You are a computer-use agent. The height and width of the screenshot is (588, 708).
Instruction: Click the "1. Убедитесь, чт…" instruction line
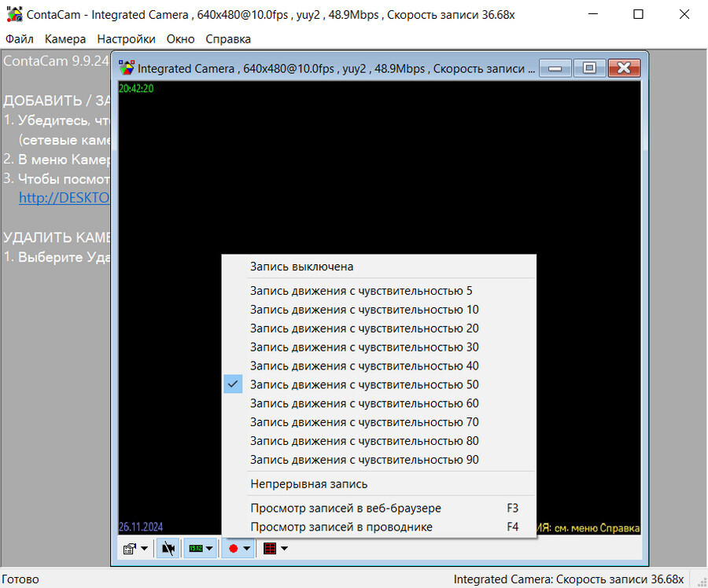click(57, 120)
